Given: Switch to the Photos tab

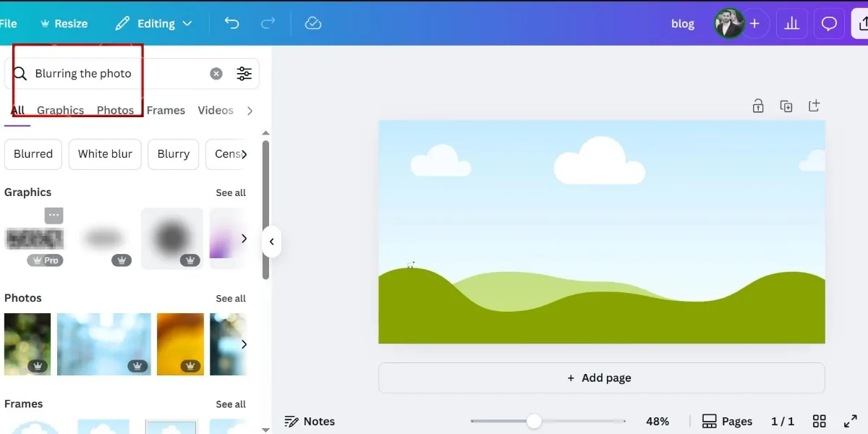Looking at the screenshot, I should (115, 110).
